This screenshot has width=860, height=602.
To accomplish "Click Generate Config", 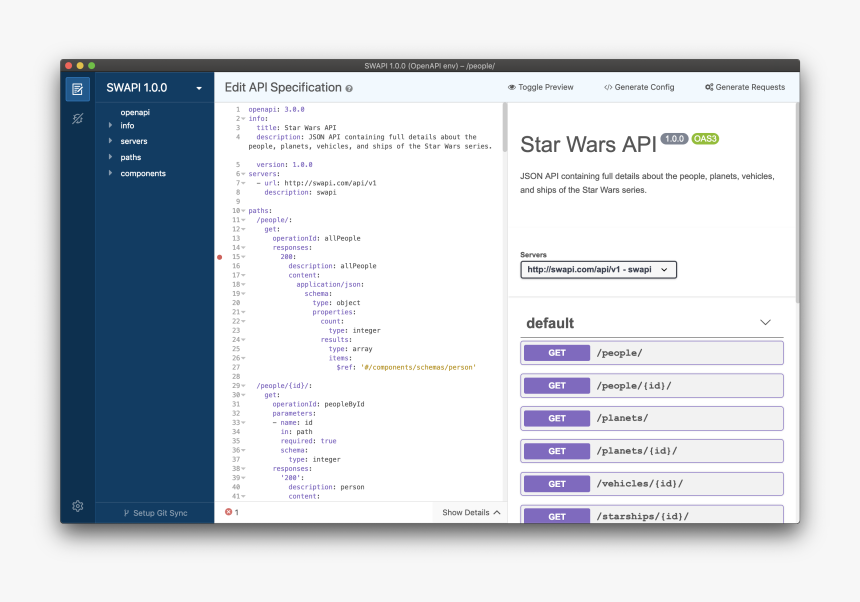I will point(639,87).
